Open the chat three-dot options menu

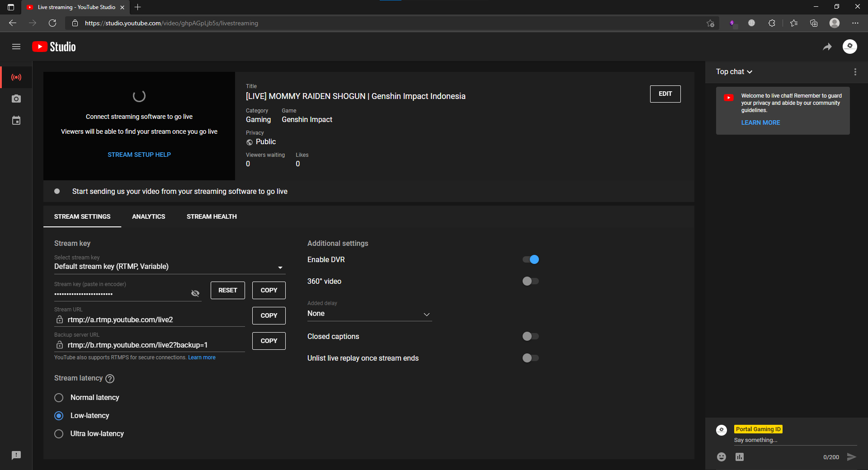coord(855,72)
